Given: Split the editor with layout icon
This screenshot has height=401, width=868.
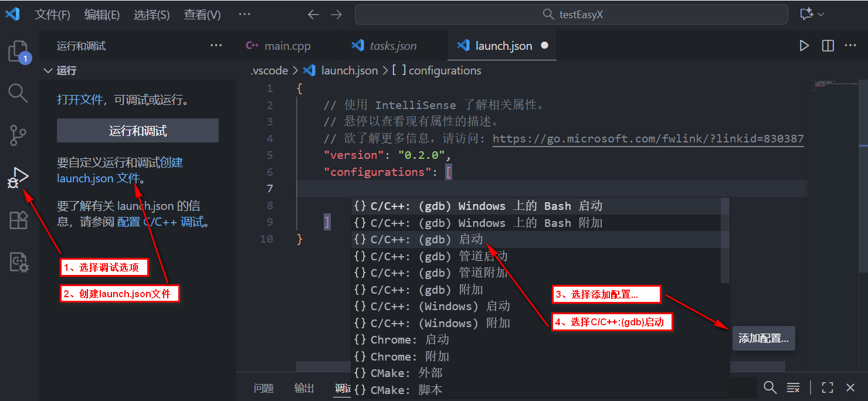Looking at the screenshot, I should (x=828, y=46).
